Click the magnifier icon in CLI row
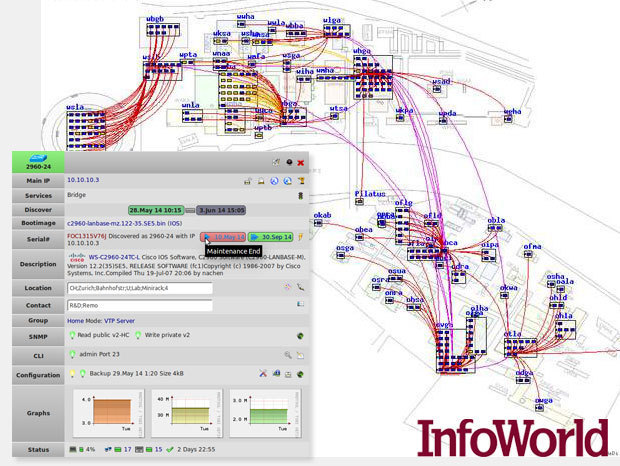The height and width of the screenshot is (466, 620). [x=287, y=355]
